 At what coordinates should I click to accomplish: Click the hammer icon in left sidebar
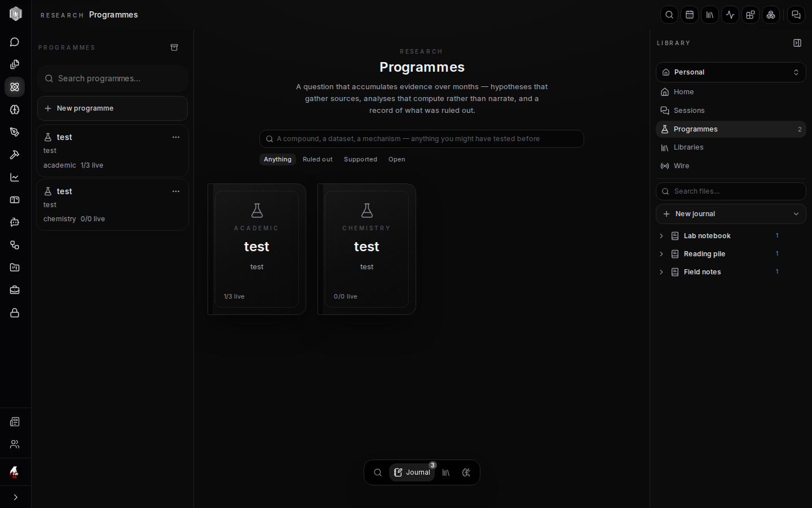pos(15,155)
